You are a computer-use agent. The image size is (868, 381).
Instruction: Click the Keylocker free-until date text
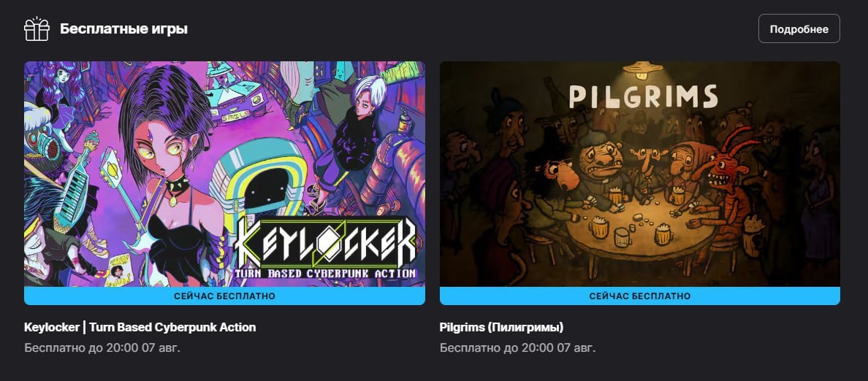[102, 348]
